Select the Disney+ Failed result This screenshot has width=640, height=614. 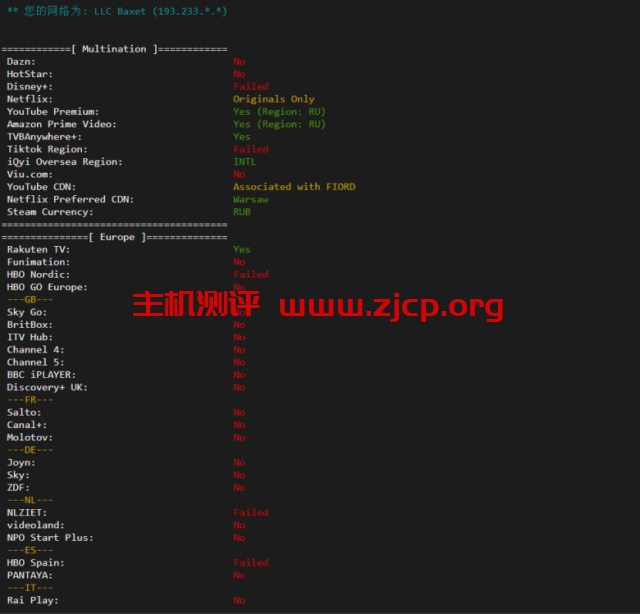pyautogui.click(x=251, y=87)
